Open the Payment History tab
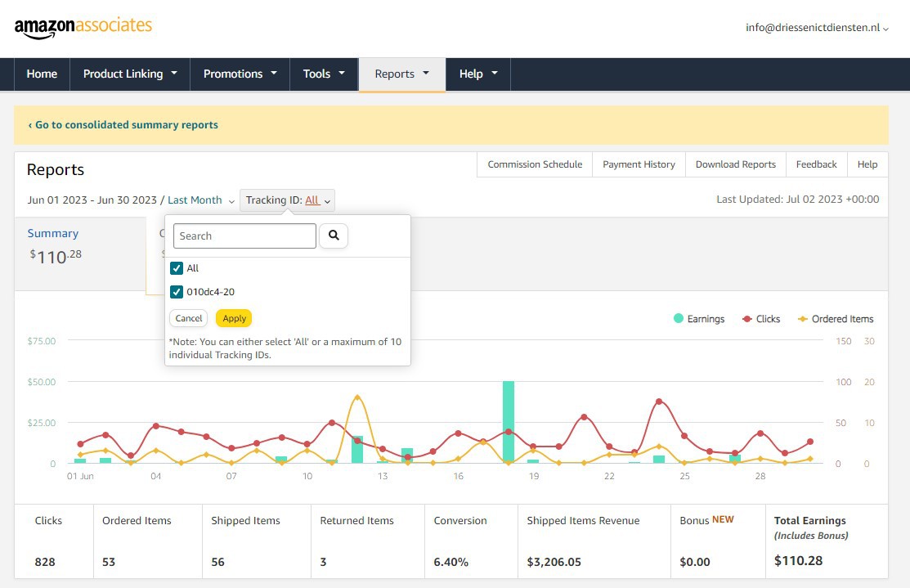This screenshot has height=588, width=910. [639, 164]
